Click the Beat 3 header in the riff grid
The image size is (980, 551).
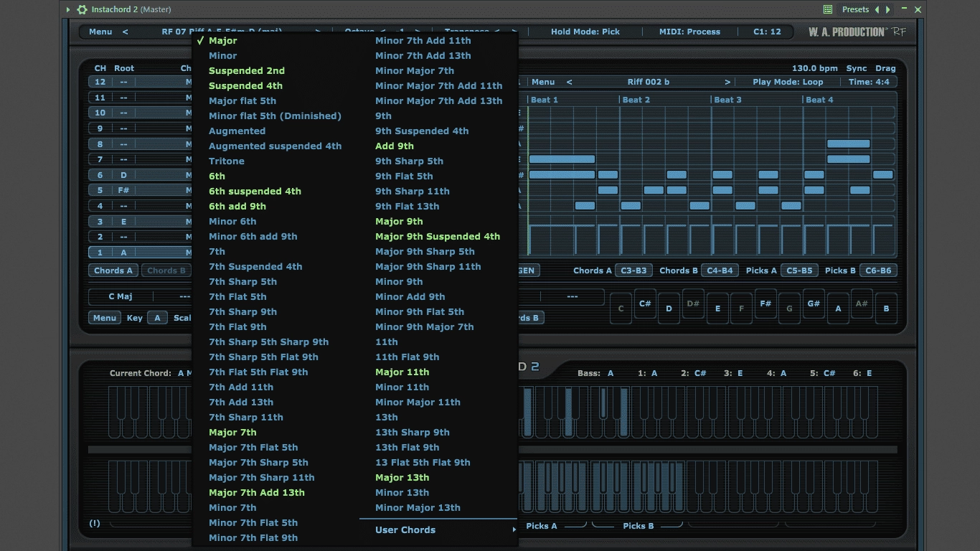(728, 100)
